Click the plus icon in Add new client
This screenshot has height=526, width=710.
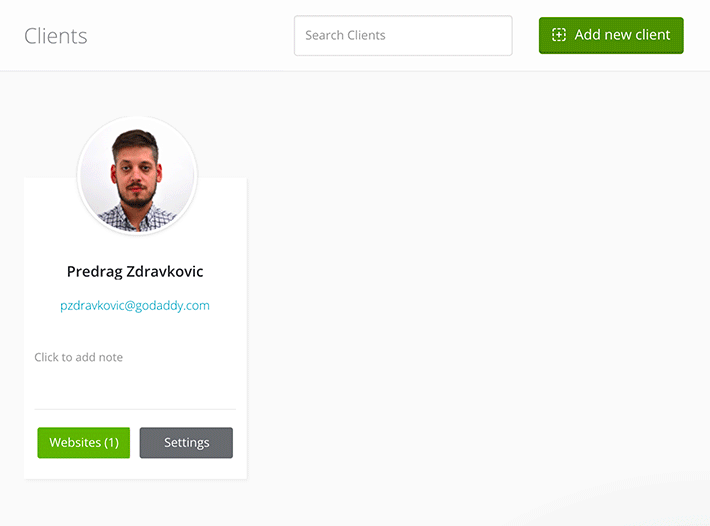point(559,35)
